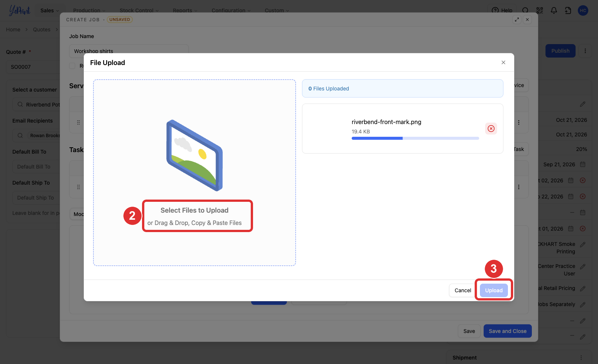This screenshot has height=364, width=598.
Task: Click the Upload button
Action: (494, 290)
